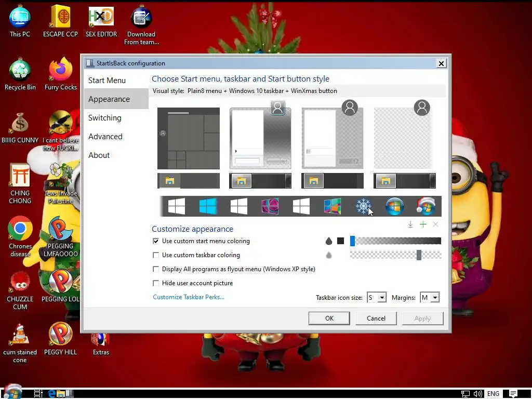Viewport: 532px width, 399px height.
Task: Uncheck Use custom start menu coloring
Action: click(x=156, y=241)
